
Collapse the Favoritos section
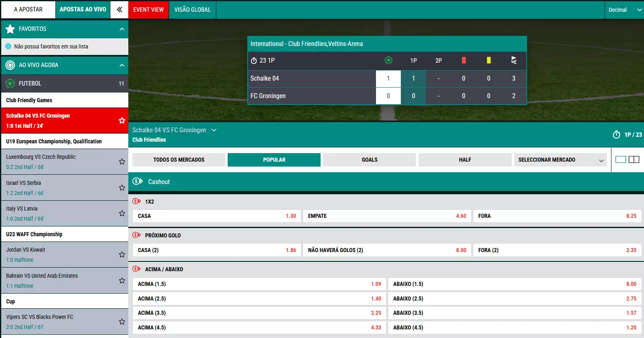(122, 29)
